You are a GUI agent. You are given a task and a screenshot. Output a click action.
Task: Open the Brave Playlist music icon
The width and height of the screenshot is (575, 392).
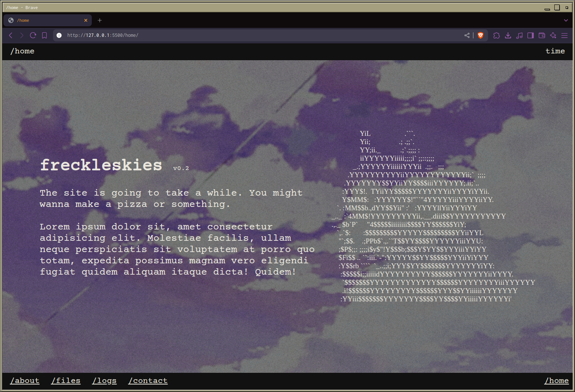click(519, 35)
